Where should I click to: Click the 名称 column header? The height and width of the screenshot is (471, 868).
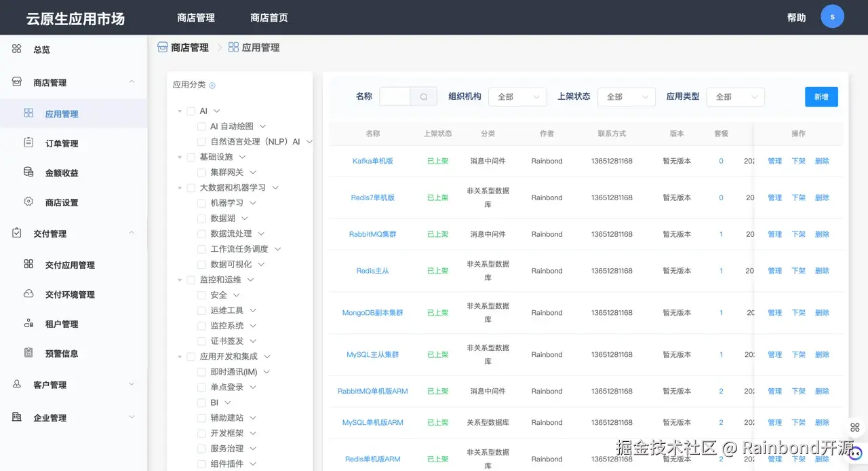[x=373, y=134]
